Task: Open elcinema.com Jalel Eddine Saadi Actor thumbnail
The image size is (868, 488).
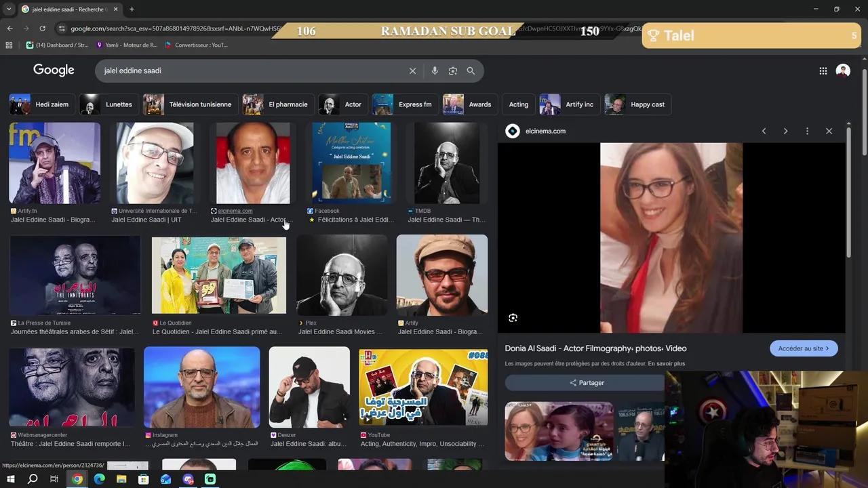Action: click(x=253, y=163)
